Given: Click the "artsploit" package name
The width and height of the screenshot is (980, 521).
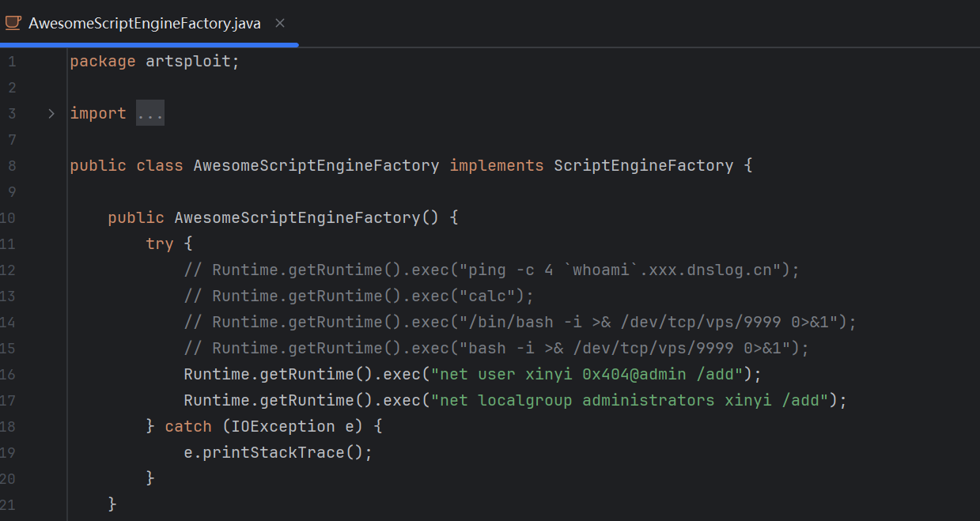Looking at the screenshot, I should pyautogui.click(x=188, y=62).
